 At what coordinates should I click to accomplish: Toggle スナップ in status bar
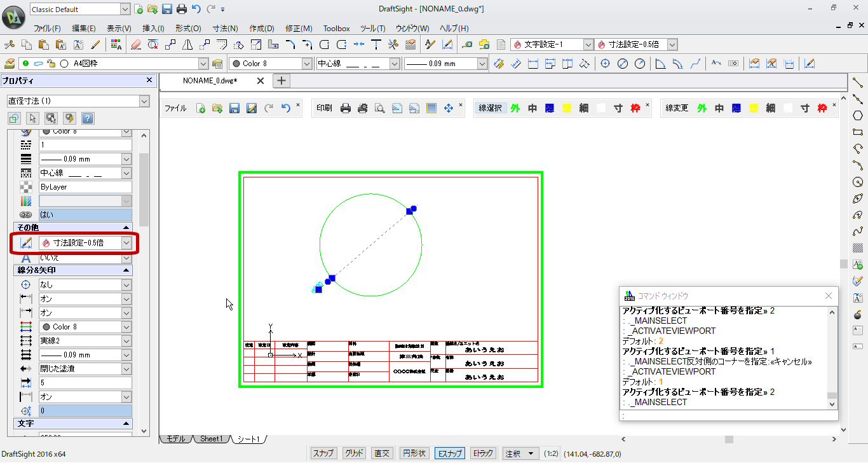point(323,453)
